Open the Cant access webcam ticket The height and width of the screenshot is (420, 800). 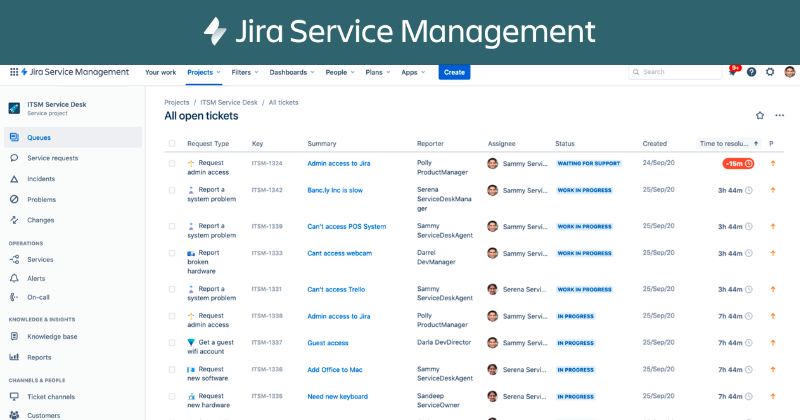coord(339,253)
